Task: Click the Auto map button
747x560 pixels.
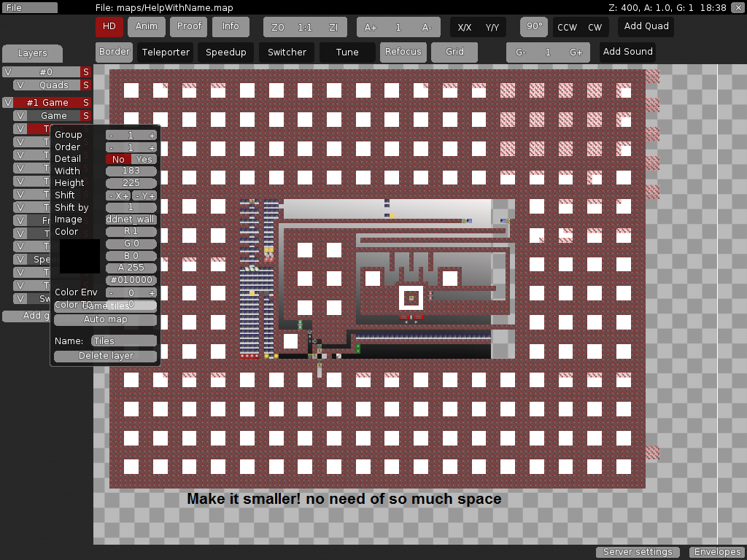Action: pyautogui.click(x=106, y=319)
